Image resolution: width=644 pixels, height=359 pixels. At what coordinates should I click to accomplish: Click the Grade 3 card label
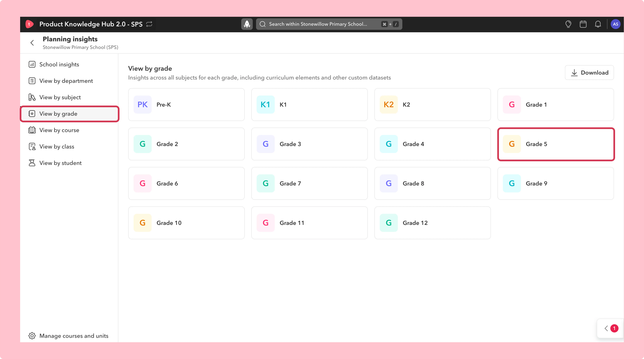pyautogui.click(x=290, y=144)
